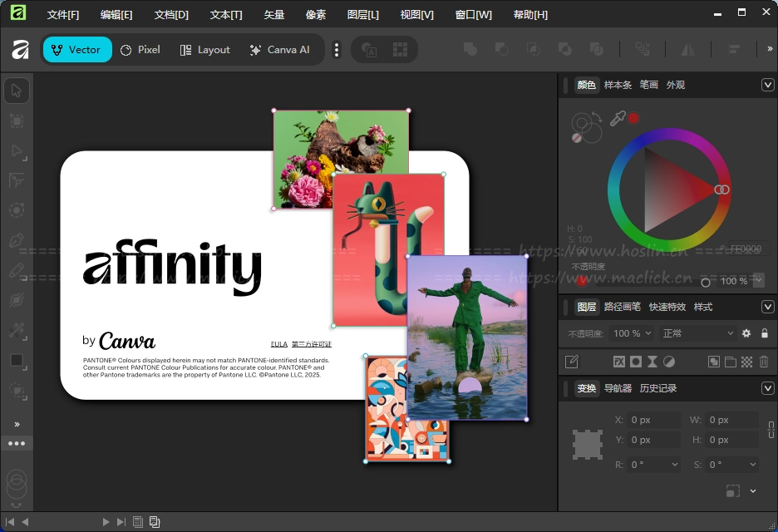Click the mask layer icon
The width and height of the screenshot is (778, 532).
(x=636, y=362)
